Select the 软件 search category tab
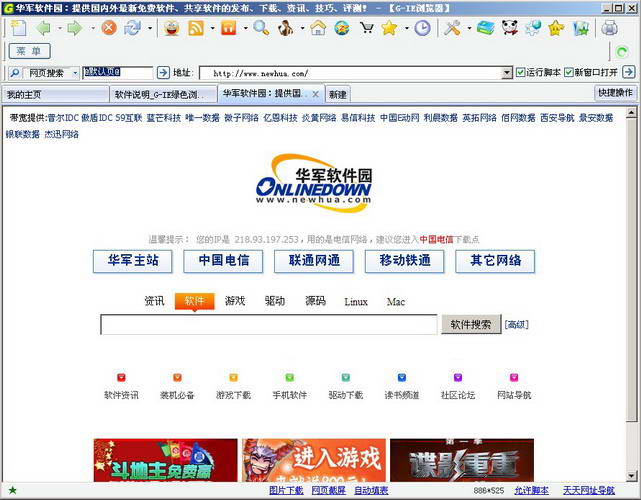Image resolution: width=641 pixels, height=500 pixels. 194,301
